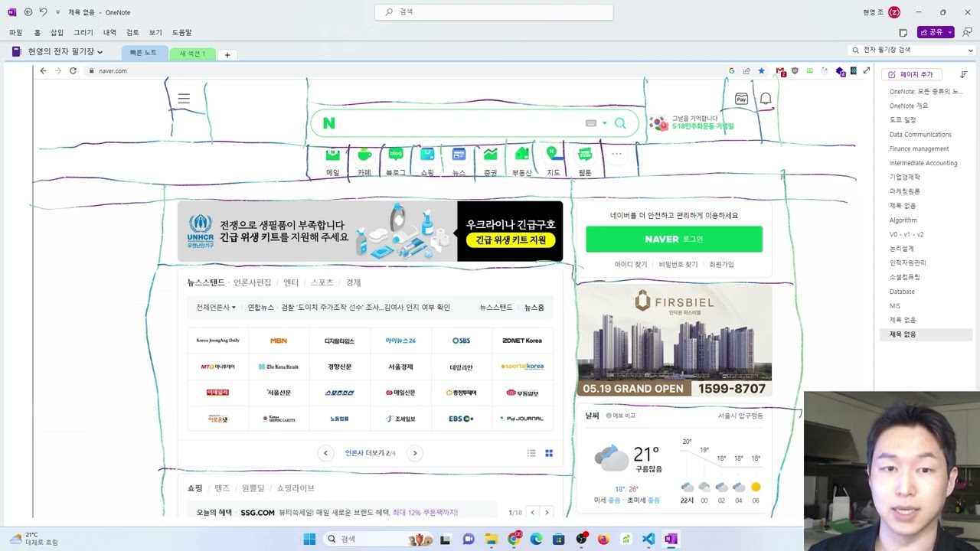Open the Quick Access Toolbar customize dropdown

(57, 12)
